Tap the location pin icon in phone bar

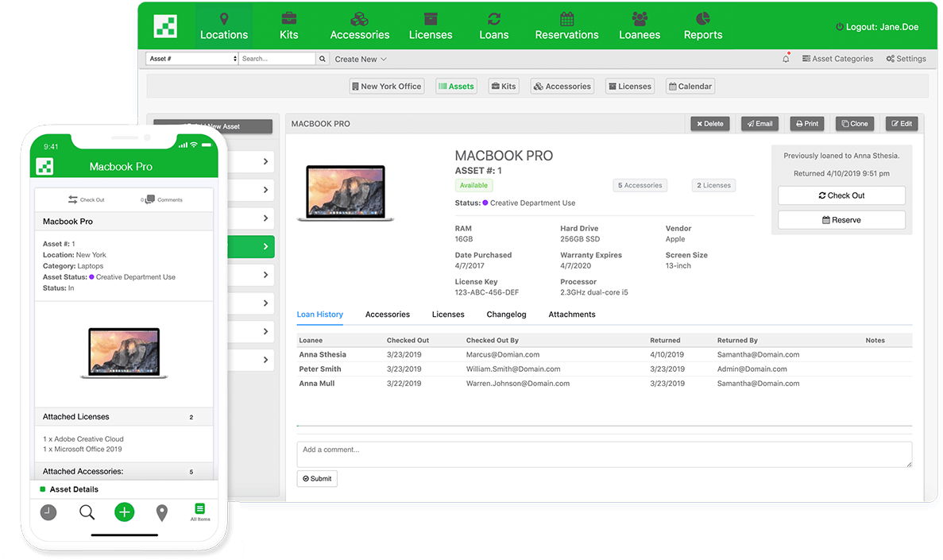pos(162,513)
